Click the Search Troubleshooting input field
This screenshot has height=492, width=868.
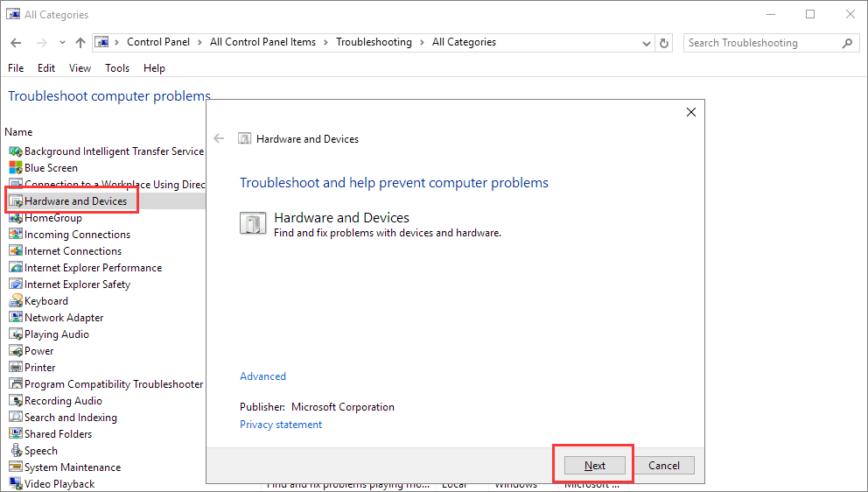tap(761, 43)
